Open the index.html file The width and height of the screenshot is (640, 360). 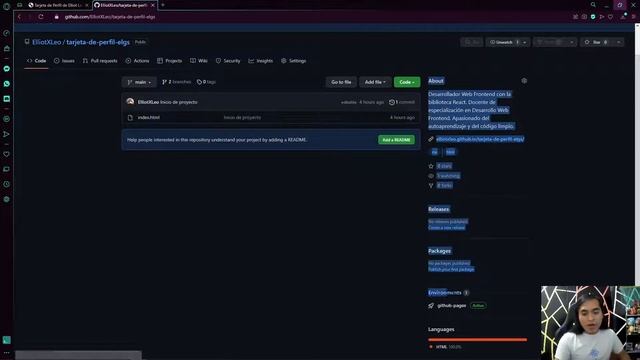(x=149, y=118)
